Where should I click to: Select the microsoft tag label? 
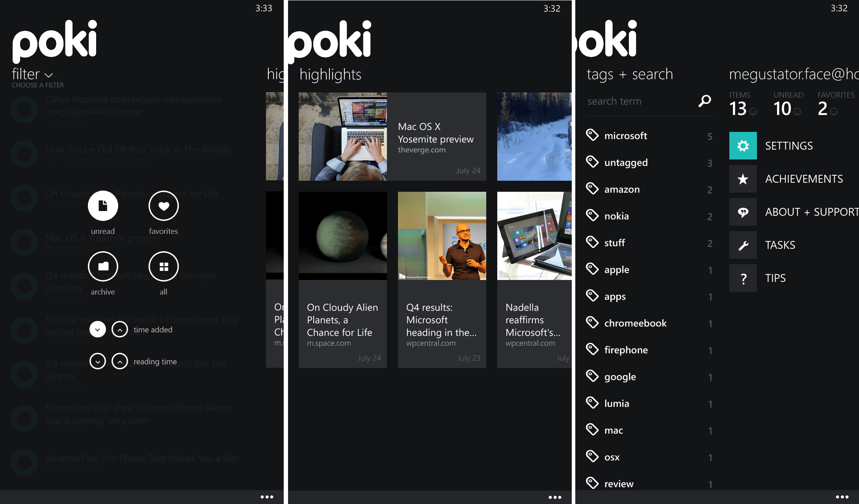(626, 136)
